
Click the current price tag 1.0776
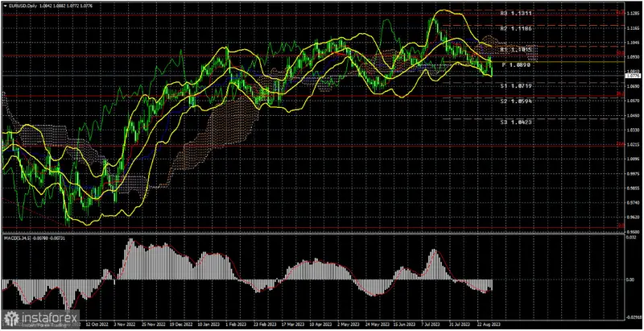(x=634, y=76)
